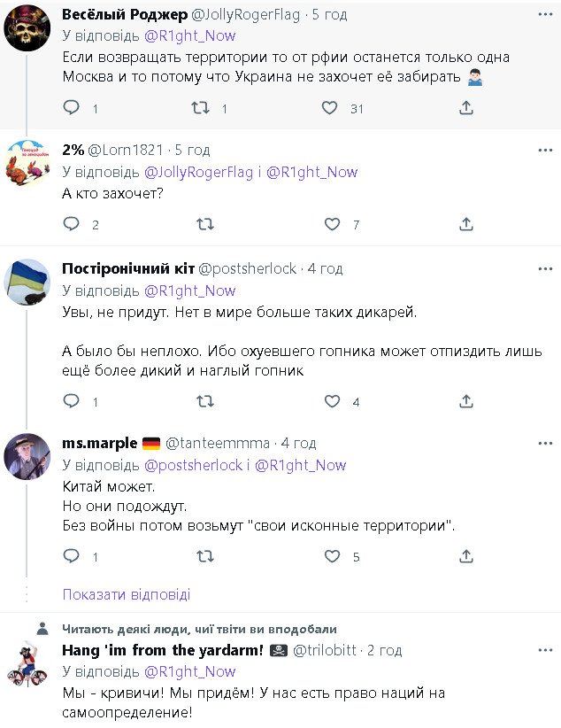Reply to Весёлый Роджер's tweet
The height and width of the screenshot is (728, 561).
click(x=72, y=108)
